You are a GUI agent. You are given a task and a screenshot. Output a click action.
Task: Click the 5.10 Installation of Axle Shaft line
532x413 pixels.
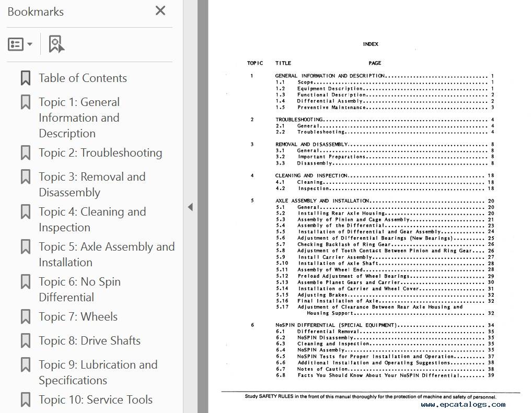[x=385, y=263]
